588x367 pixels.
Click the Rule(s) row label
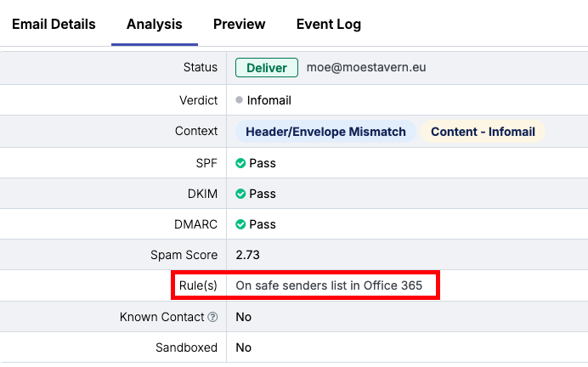click(x=198, y=285)
